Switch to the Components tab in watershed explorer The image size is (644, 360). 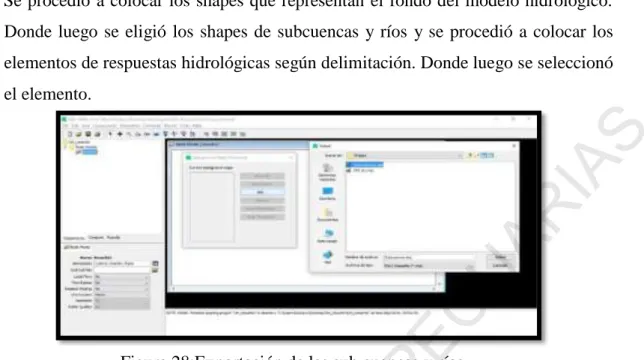[74, 238]
